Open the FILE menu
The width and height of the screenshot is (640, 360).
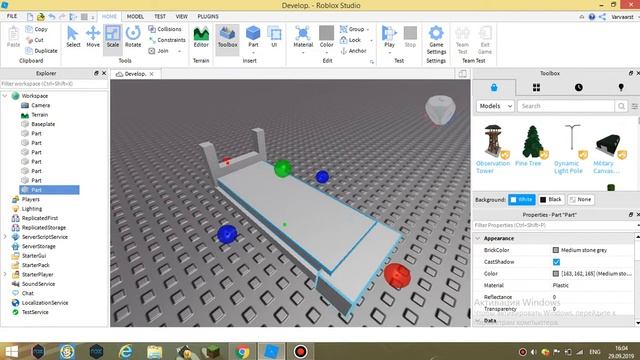(x=12, y=16)
